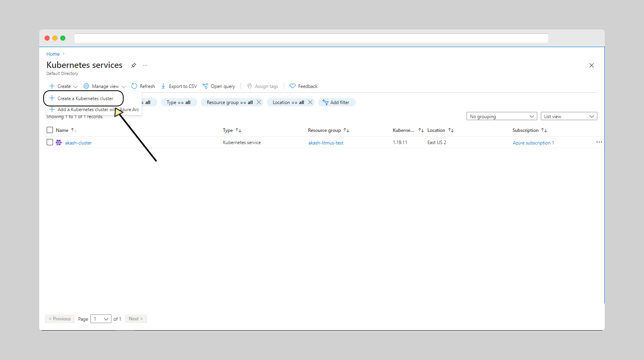Refresh the Kubernetes services list

tap(143, 86)
